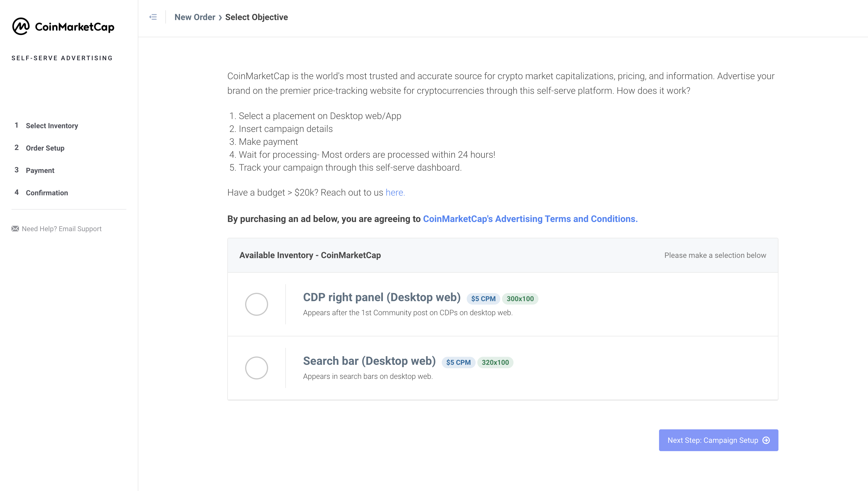Click Next Step: Campaign Setup button
Viewport: 868px width, 491px height.
(x=718, y=440)
